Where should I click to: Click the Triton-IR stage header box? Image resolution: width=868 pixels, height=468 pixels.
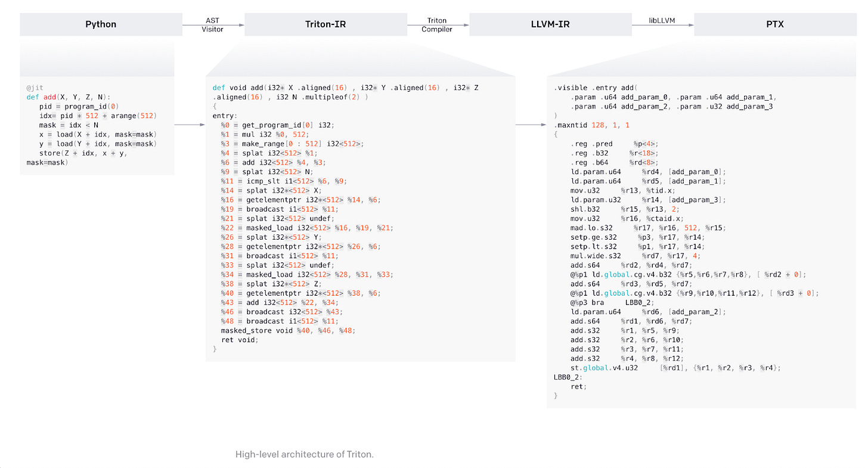(x=326, y=24)
